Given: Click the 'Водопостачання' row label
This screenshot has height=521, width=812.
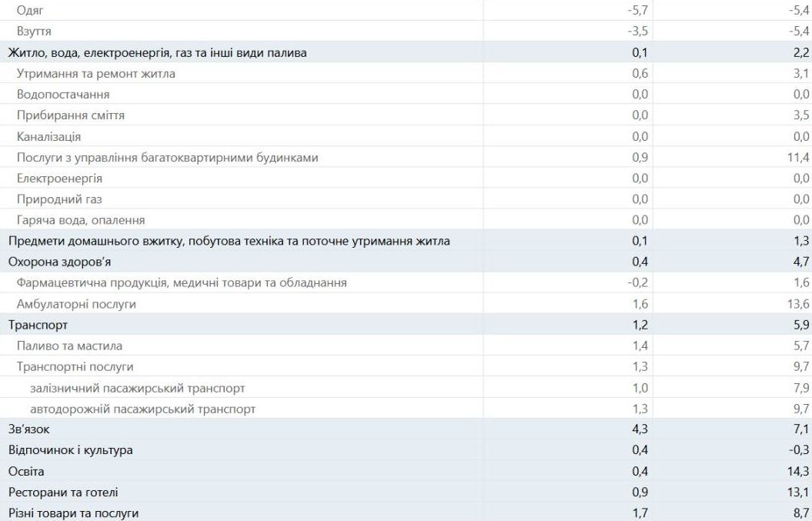Looking at the screenshot, I should point(63,94).
